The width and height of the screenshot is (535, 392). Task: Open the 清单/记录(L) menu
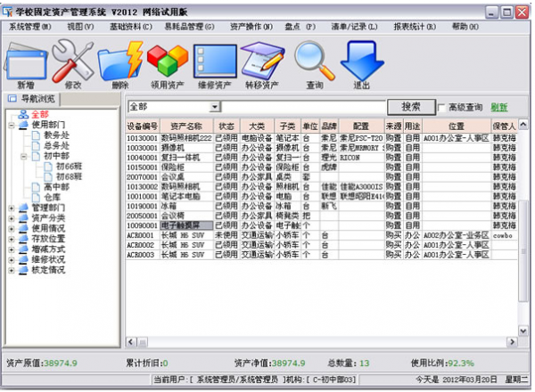pyautogui.click(x=355, y=27)
